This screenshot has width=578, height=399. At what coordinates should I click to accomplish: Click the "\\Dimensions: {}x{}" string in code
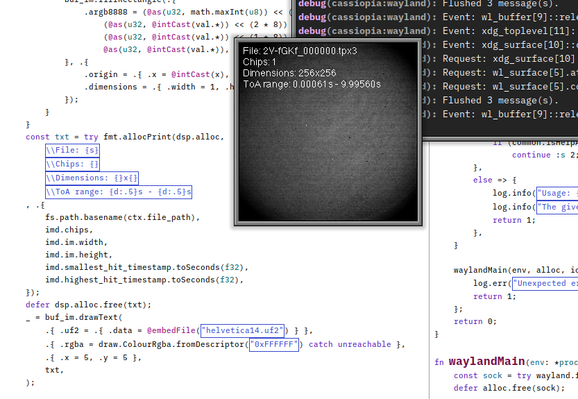92,178
